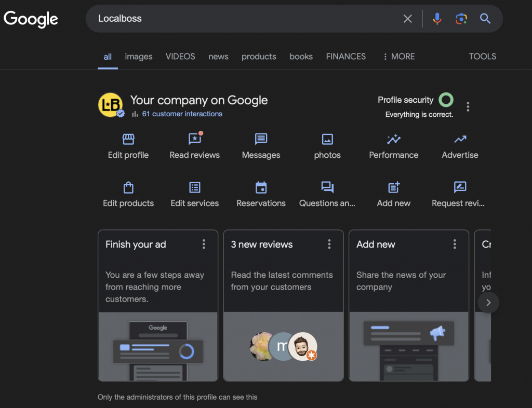
Task: Open the news tab
Action: click(x=218, y=57)
